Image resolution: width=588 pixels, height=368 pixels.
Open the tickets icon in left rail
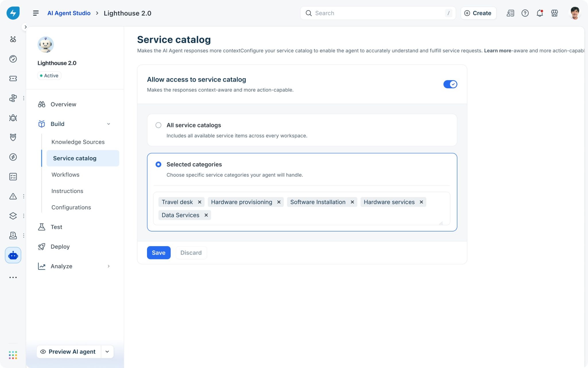(13, 78)
